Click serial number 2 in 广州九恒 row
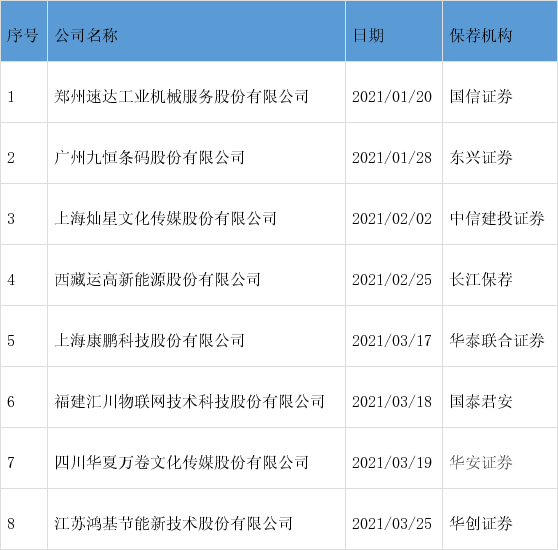558x550 pixels. [x=11, y=158]
